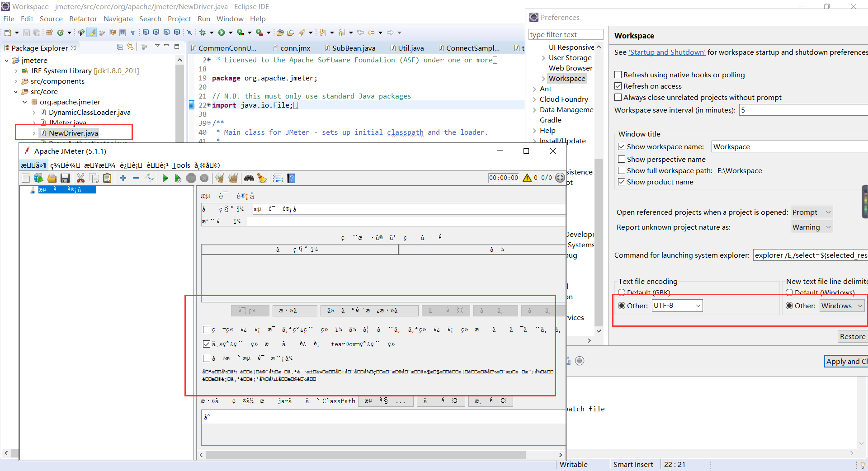Click the JMeter binoculars Search icon
Viewport: 868px width, 471px height.
(x=249, y=179)
